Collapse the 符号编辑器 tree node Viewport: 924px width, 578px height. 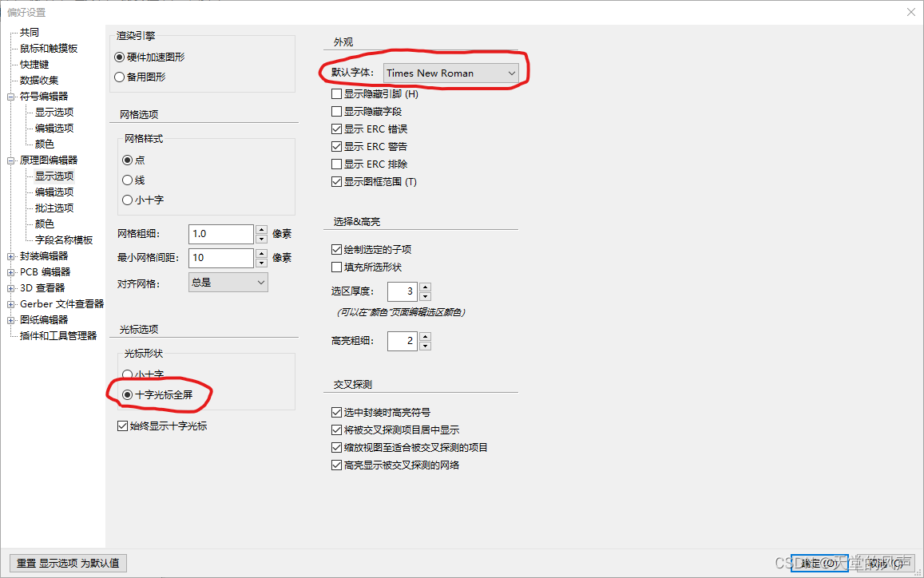tap(10, 97)
